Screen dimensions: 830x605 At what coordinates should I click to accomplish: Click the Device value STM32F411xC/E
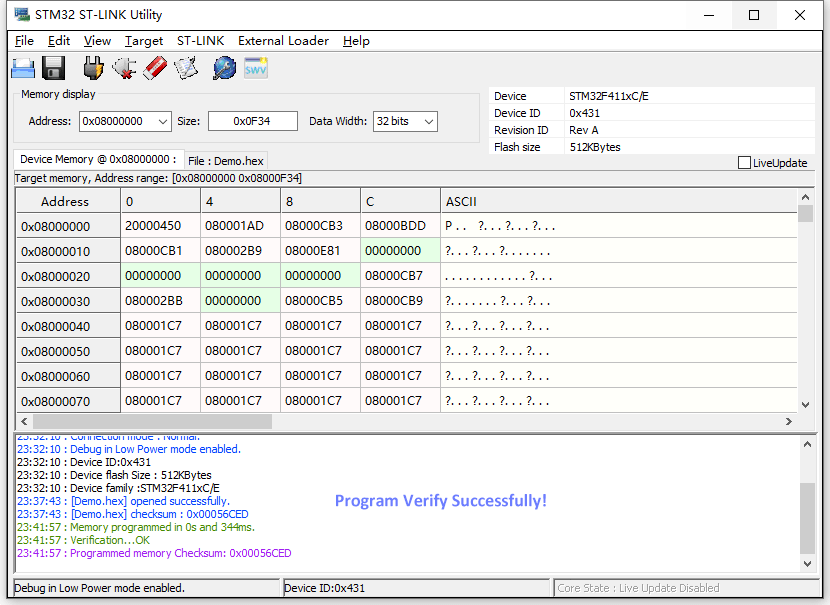tap(609, 96)
